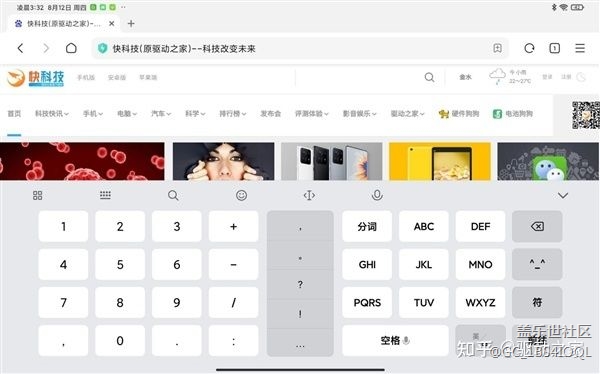Open the red blood cells article thumbnail

point(82,161)
